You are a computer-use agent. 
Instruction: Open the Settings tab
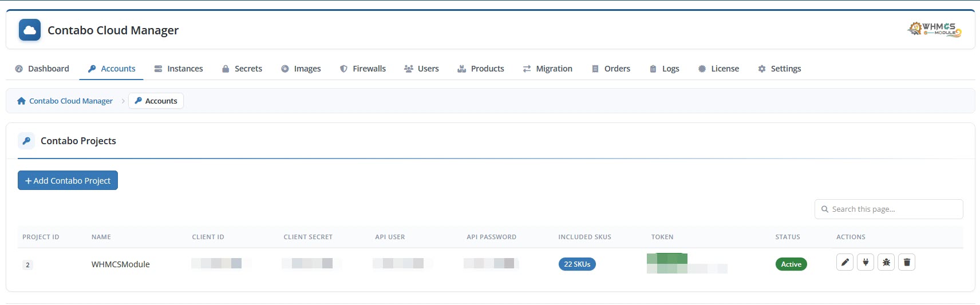click(x=779, y=69)
